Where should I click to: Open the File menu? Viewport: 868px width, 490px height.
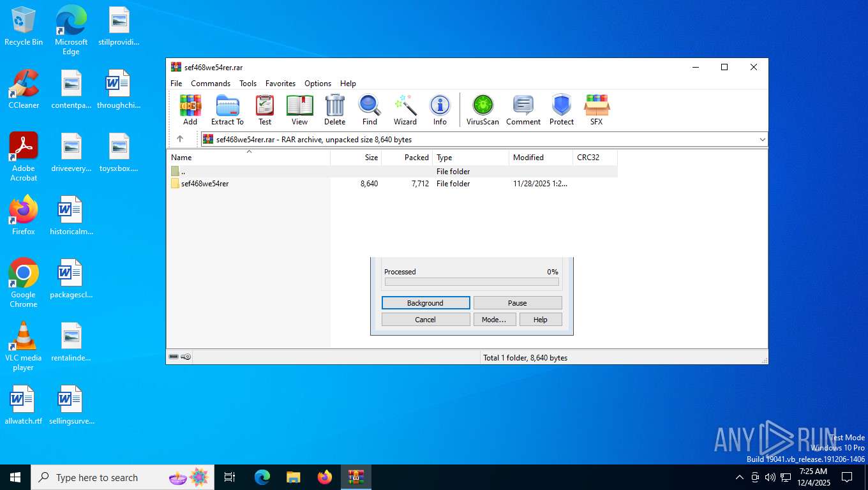point(176,84)
